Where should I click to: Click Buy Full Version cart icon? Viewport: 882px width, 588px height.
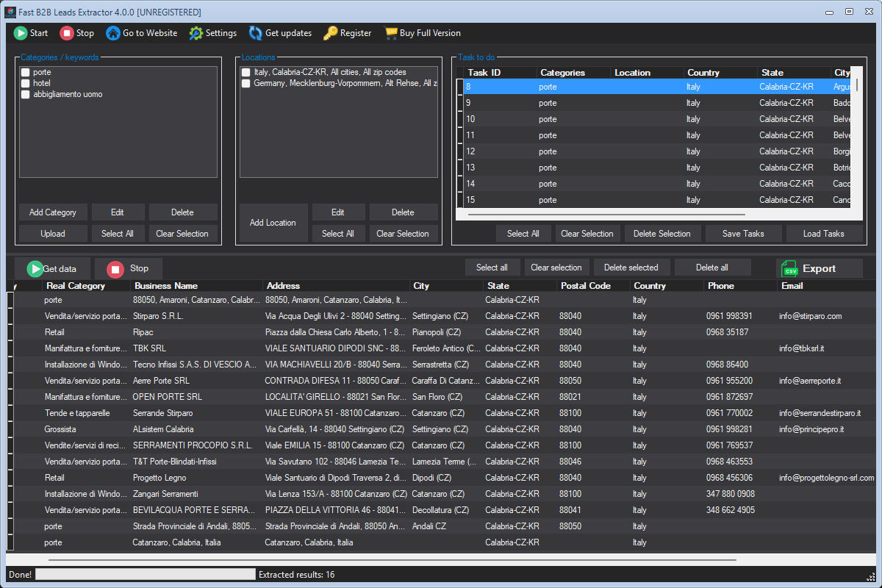pyautogui.click(x=390, y=33)
